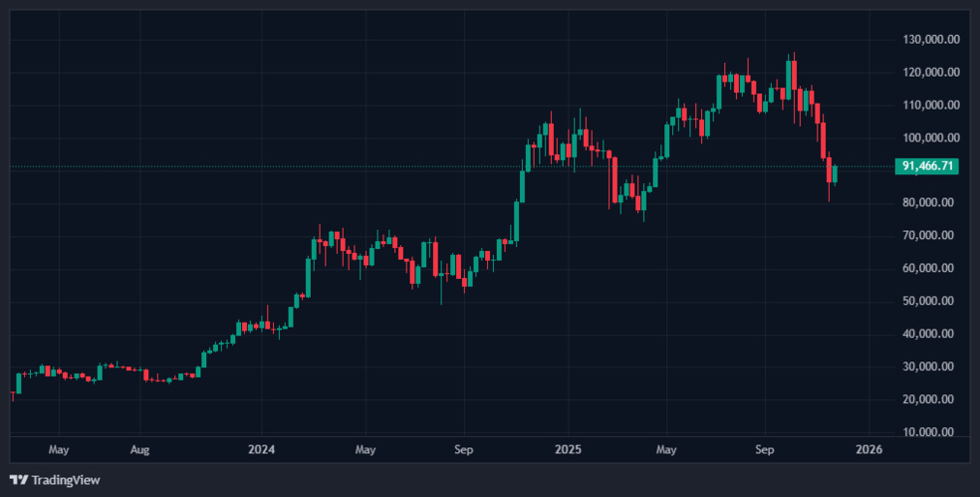The height and width of the screenshot is (497, 980).
Task: Click the TradingView logo icon
Action: (19, 480)
